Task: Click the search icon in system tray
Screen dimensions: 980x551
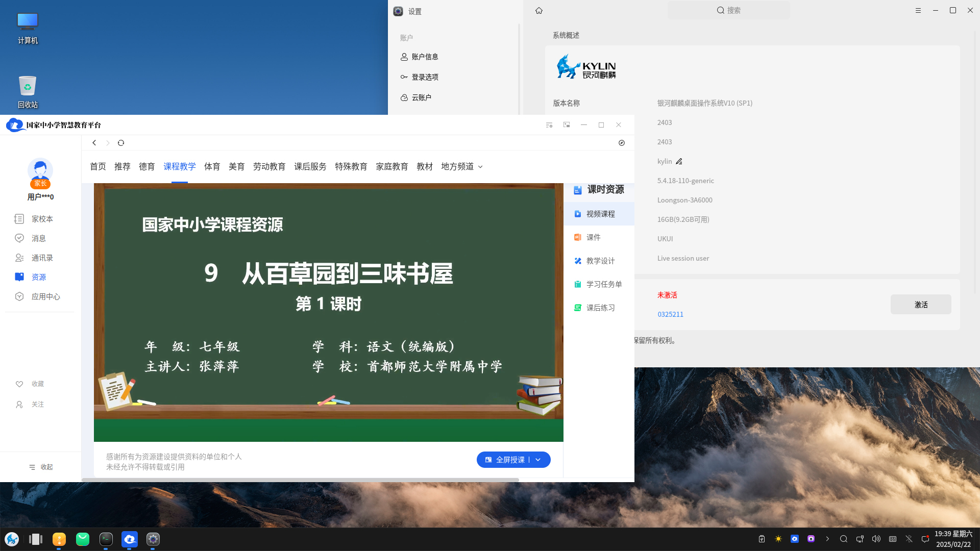Action: click(844, 539)
